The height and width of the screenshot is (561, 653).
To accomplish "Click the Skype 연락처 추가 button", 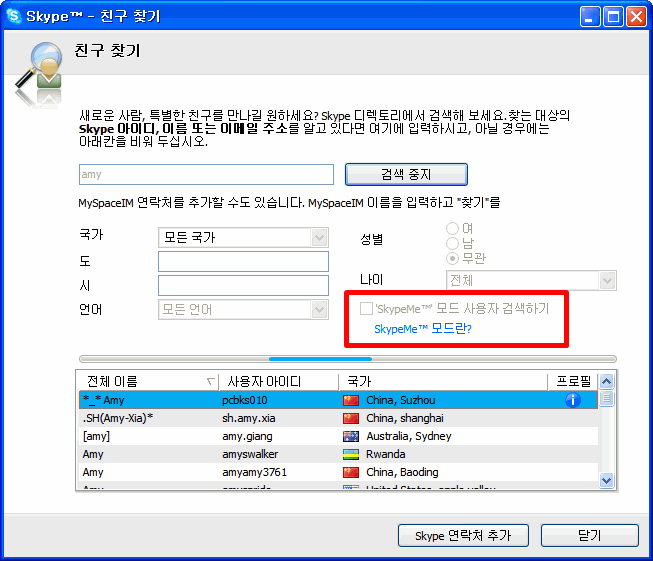I will click(463, 535).
